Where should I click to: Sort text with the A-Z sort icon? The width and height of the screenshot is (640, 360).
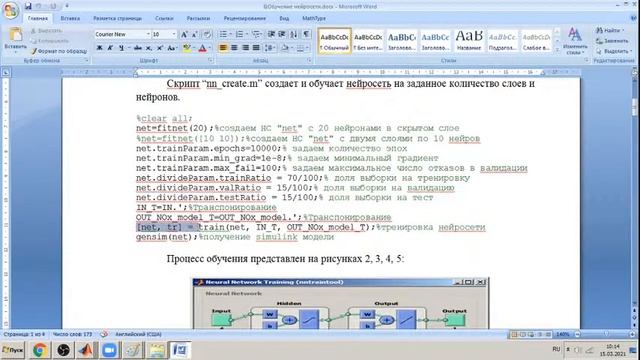pos(294,34)
